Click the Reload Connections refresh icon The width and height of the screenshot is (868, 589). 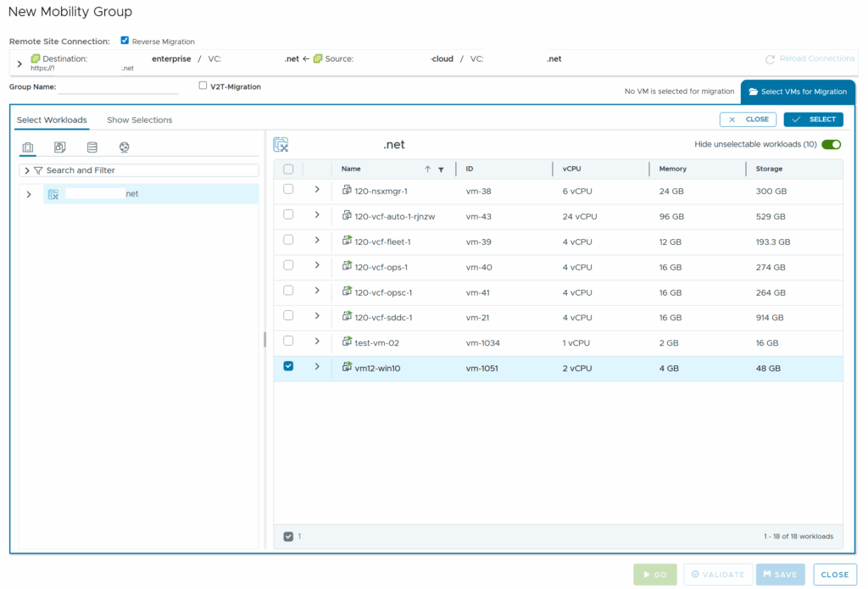[770, 59]
